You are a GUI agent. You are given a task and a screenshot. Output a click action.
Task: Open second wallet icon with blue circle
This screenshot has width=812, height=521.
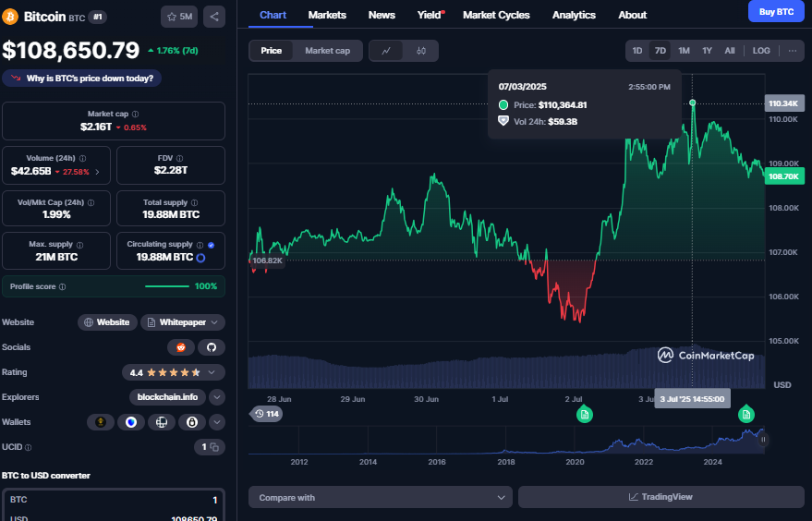coord(131,422)
